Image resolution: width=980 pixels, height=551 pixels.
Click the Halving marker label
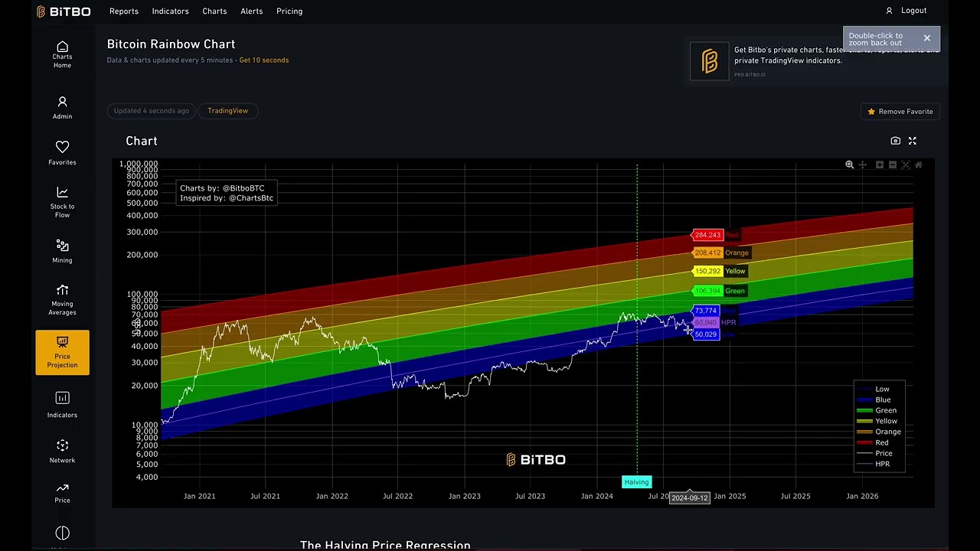coord(636,482)
